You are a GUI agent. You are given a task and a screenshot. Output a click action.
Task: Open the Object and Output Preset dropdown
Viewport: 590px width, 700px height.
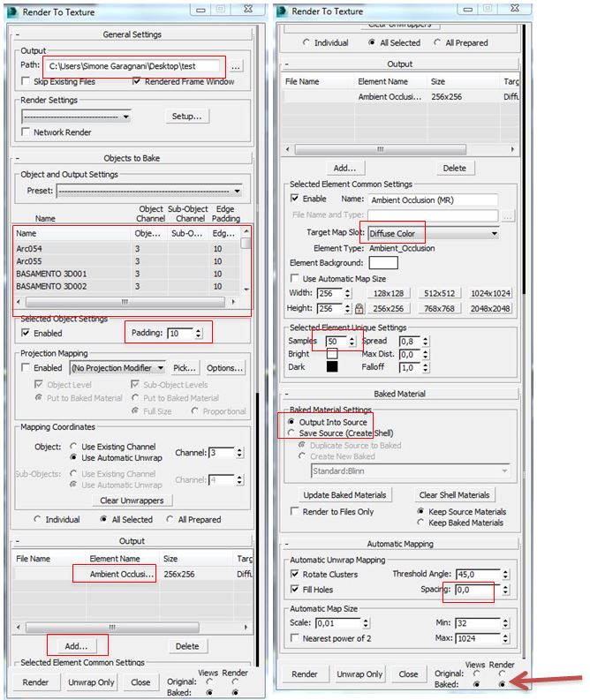[149, 191]
